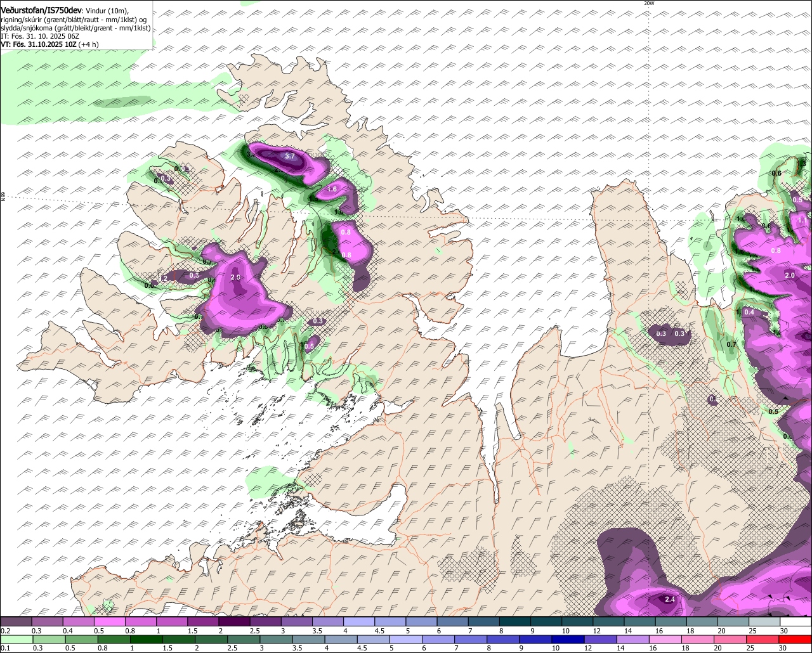Click the 20W longitude label
This screenshot has width=812, height=653.
[649, 3]
